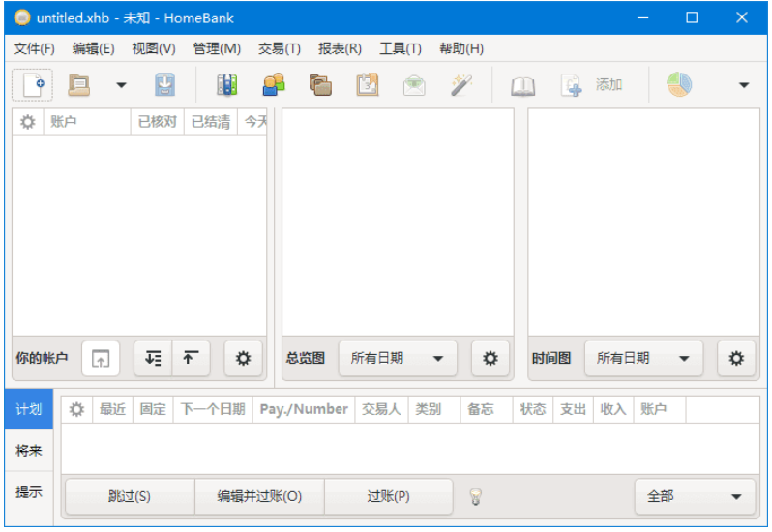This screenshot has height=532, width=772.
Task: Minimize the HomeBank window
Action: point(642,17)
